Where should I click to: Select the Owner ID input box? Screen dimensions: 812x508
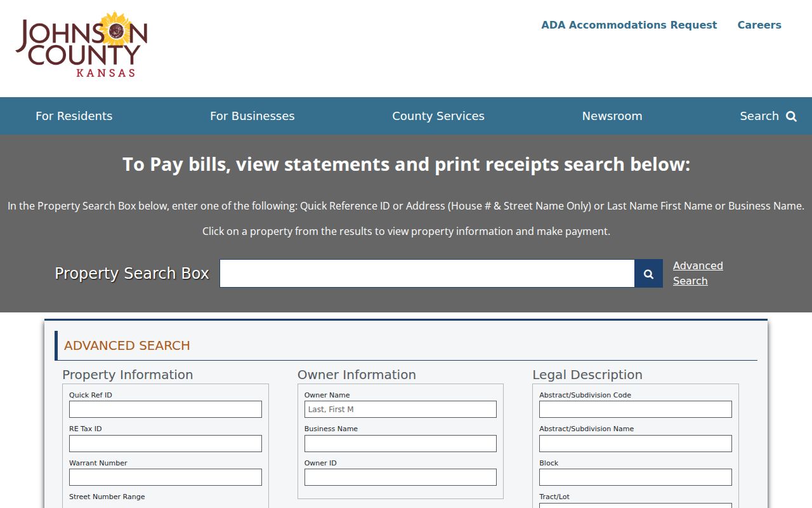[400, 478]
